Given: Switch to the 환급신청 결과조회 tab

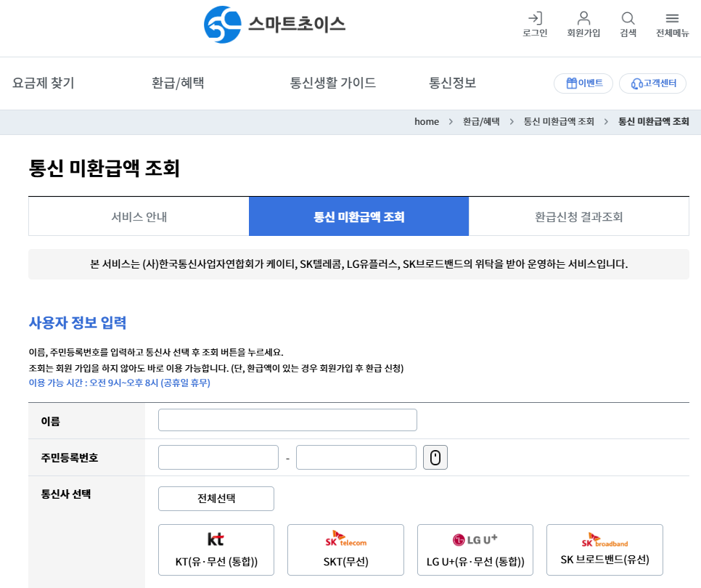Looking at the screenshot, I should click(579, 216).
